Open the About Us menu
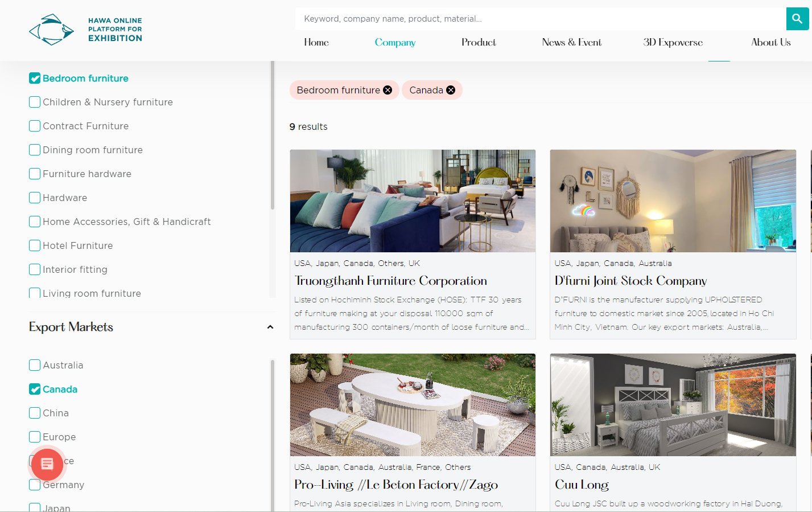812x512 pixels. coord(770,42)
